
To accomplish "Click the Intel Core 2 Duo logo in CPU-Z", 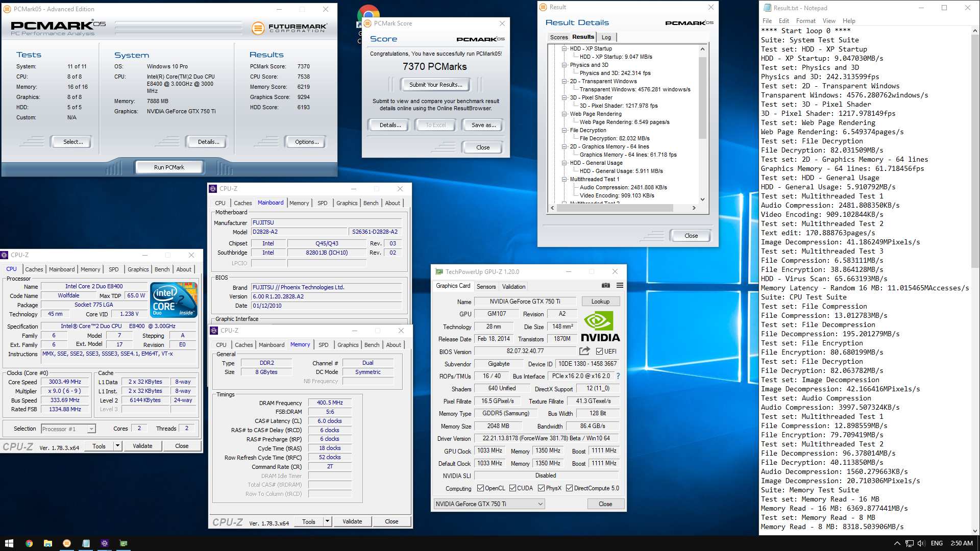I will (174, 300).
